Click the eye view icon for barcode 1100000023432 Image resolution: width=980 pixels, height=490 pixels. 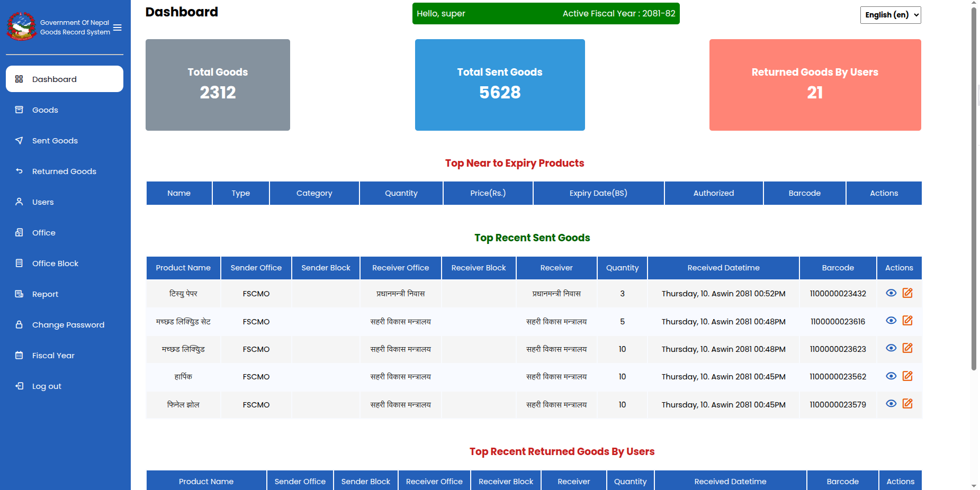[891, 293]
